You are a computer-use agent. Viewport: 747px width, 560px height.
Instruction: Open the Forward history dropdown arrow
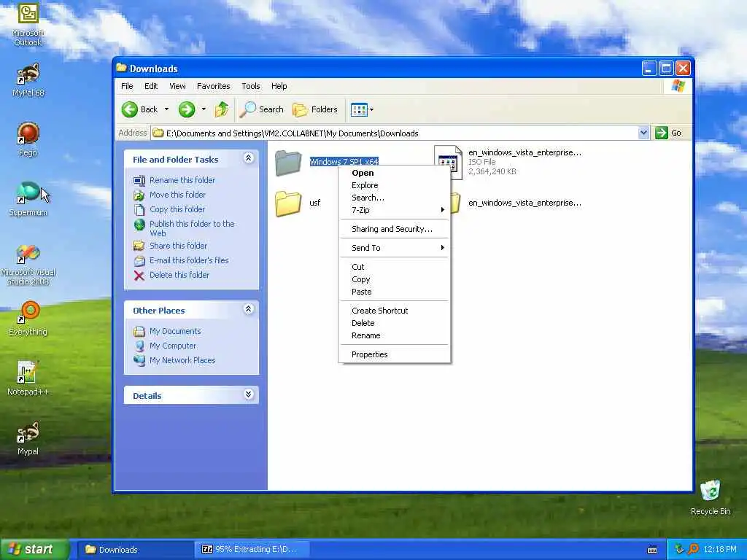pos(204,109)
